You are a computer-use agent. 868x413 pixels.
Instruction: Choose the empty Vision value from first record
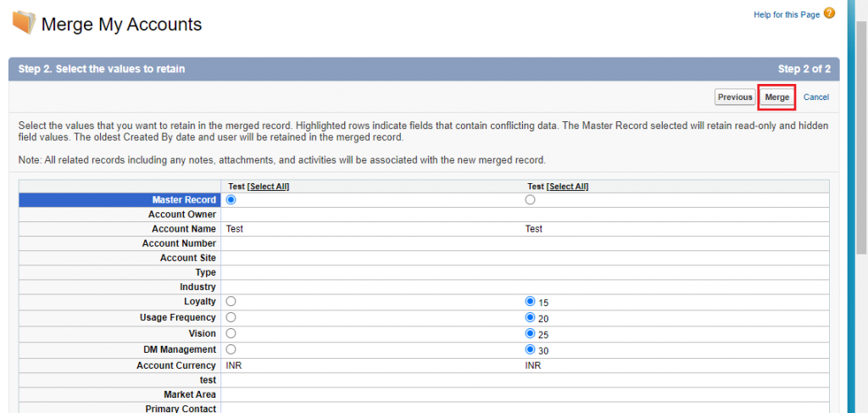tap(231, 333)
